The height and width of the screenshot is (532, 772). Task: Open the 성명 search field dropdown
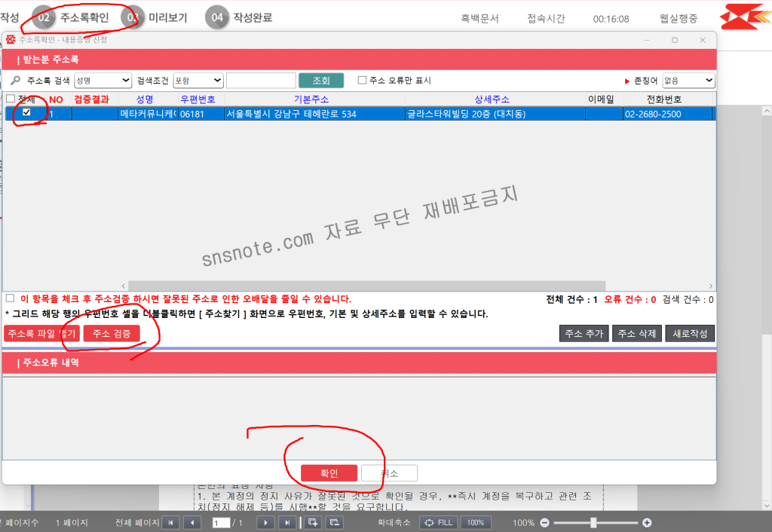[x=103, y=80]
